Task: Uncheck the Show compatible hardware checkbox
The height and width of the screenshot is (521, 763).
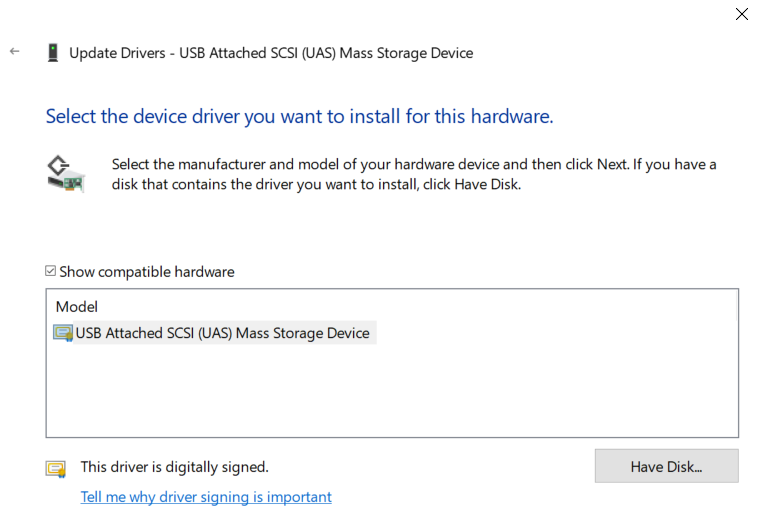Action: coord(51,271)
